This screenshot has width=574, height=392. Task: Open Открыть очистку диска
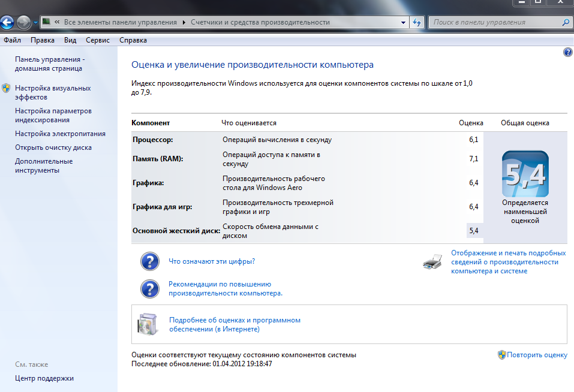tap(53, 147)
